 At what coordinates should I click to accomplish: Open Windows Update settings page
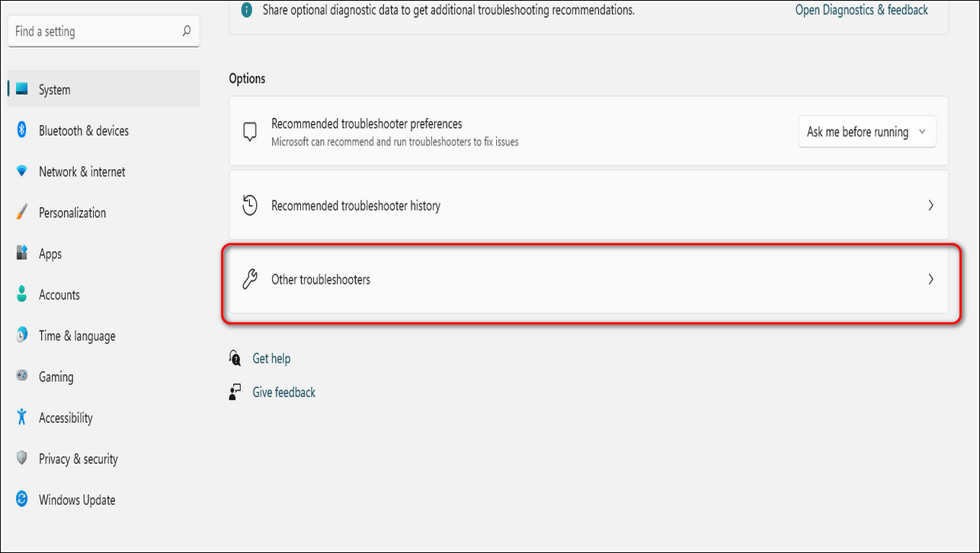[x=77, y=500]
